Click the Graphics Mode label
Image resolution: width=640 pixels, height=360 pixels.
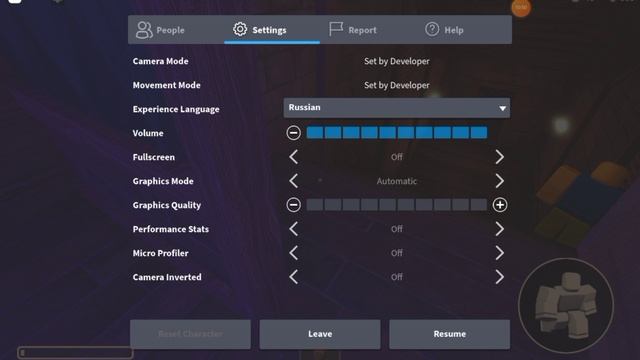(x=163, y=181)
